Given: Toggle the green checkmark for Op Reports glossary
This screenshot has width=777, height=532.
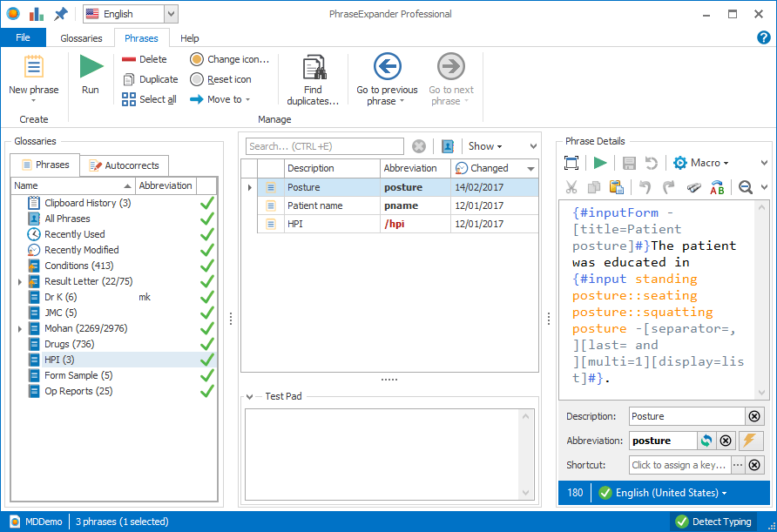Looking at the screenshot, I should click(x=207, y=391).
